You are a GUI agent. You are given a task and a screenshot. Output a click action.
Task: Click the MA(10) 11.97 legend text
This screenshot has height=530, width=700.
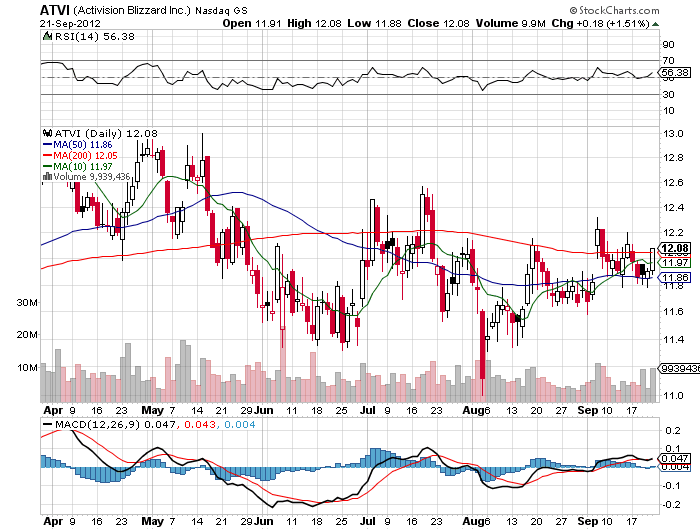[83, 167]
